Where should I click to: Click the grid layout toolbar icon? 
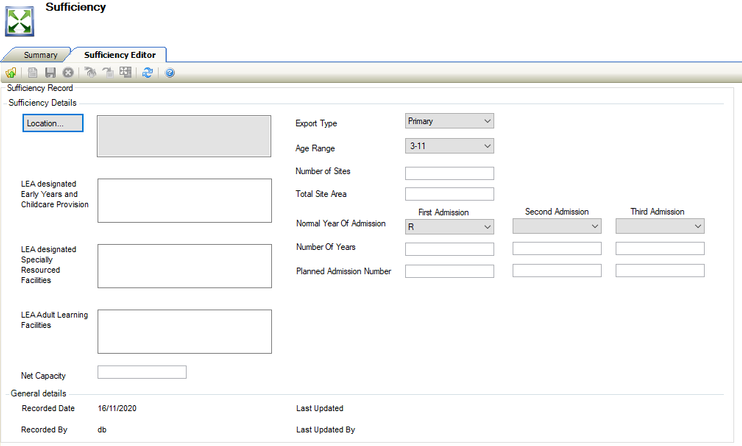pyautogui.click(x=125, y=73)
